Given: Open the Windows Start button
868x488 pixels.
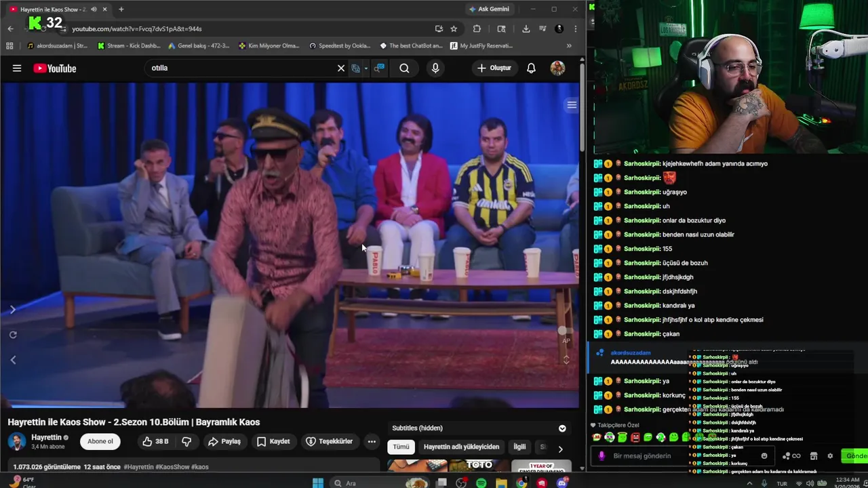Looking at the screenshot, I should [318, 483].
